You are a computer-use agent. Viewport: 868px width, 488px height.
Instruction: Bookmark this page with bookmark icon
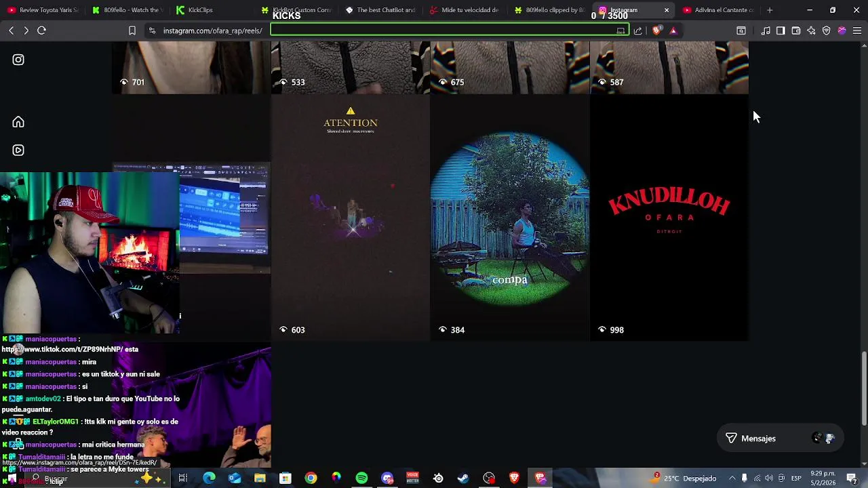[x=132, y=30]
